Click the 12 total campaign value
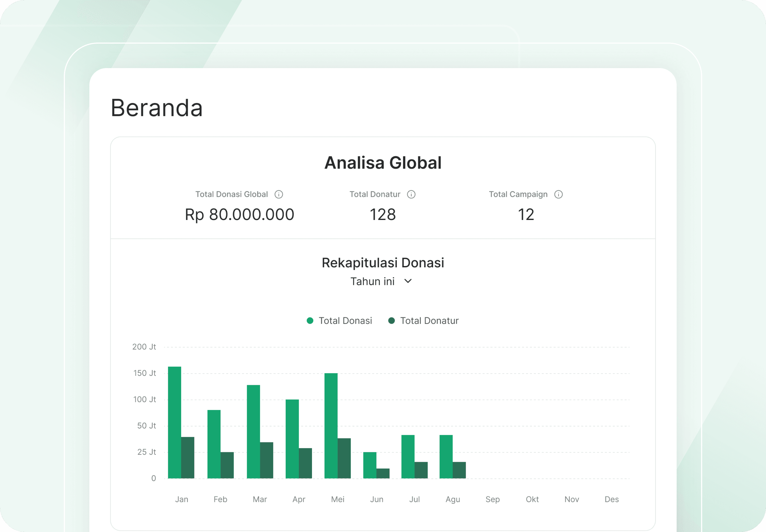Image resolution: width=766 pixels, height=532 pixels. pyautogui.click(x=526, y=214)
